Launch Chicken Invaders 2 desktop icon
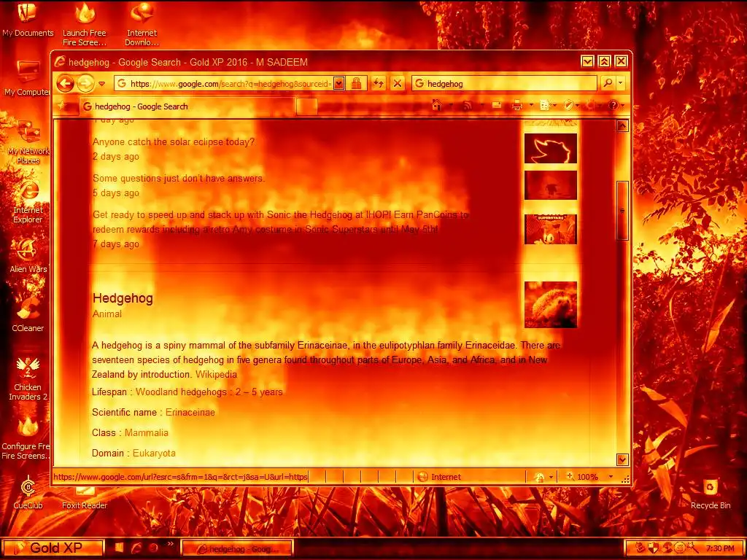 [28, 378]
